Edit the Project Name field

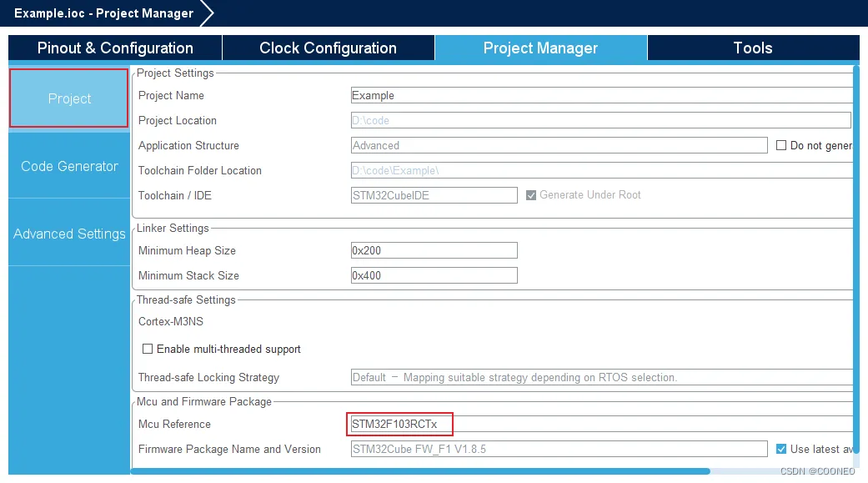602,95
